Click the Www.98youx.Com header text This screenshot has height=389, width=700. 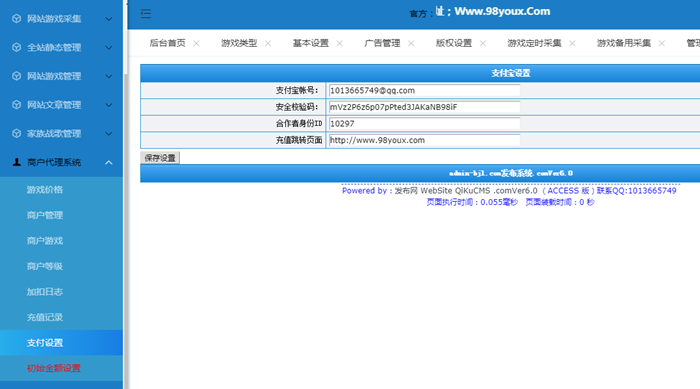(502, 12)
